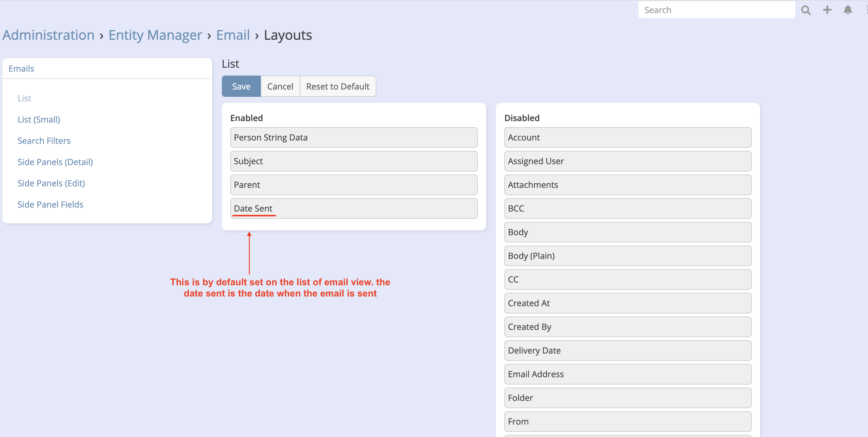This screenshot has width=868, height=437.
Task: Select the Created At disabled field
Action: click(x=627, y=303)
